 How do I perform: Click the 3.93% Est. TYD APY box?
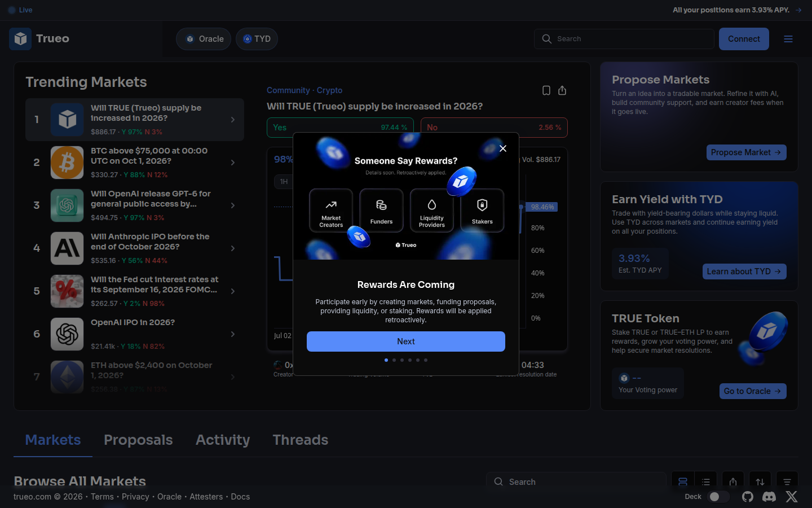640,264
